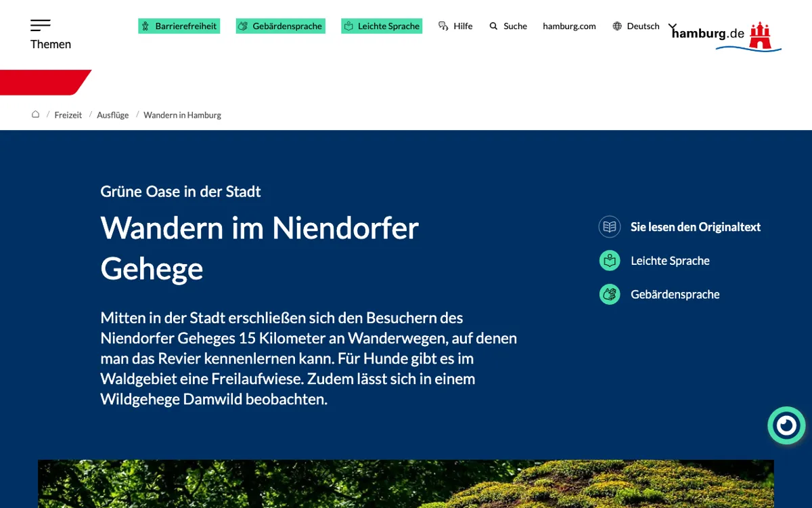
Task: Open the round chatbot assistant icon
Action: coord(786,425)
